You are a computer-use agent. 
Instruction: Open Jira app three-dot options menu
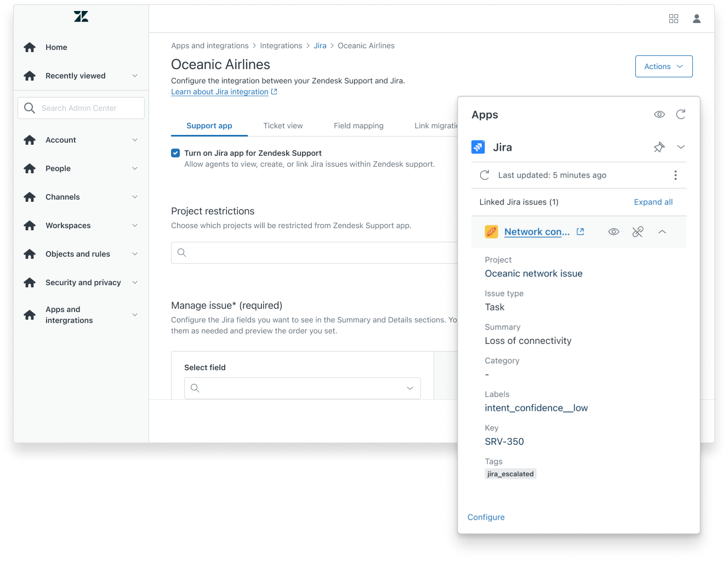pos(675,175)
